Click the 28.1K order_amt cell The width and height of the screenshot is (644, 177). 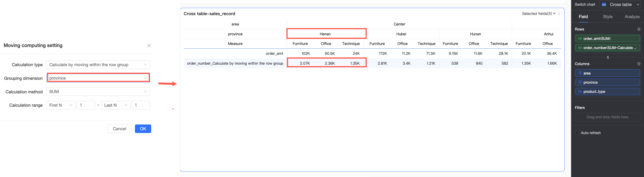(x=503, y=53)
